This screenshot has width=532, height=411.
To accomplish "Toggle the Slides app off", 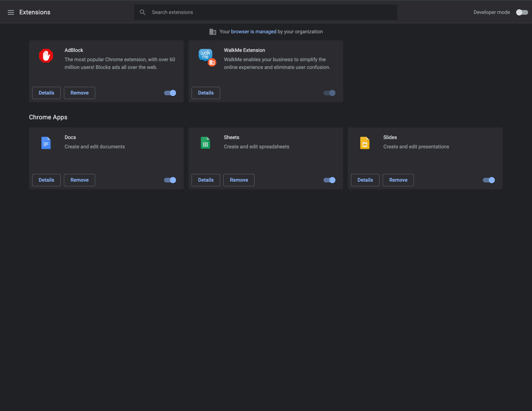I will pos(489,180).
